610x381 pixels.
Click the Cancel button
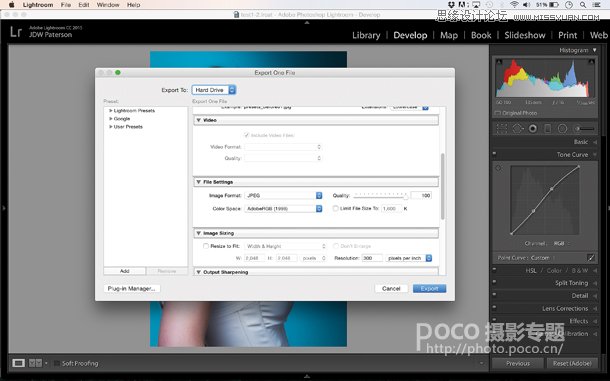tap(391, 288)
